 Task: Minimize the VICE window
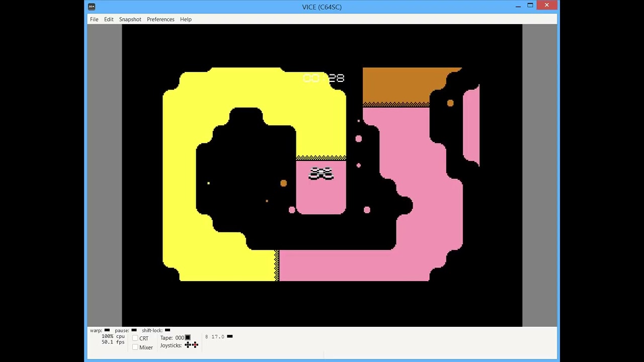pyautogui.click(x=518, y=6)
